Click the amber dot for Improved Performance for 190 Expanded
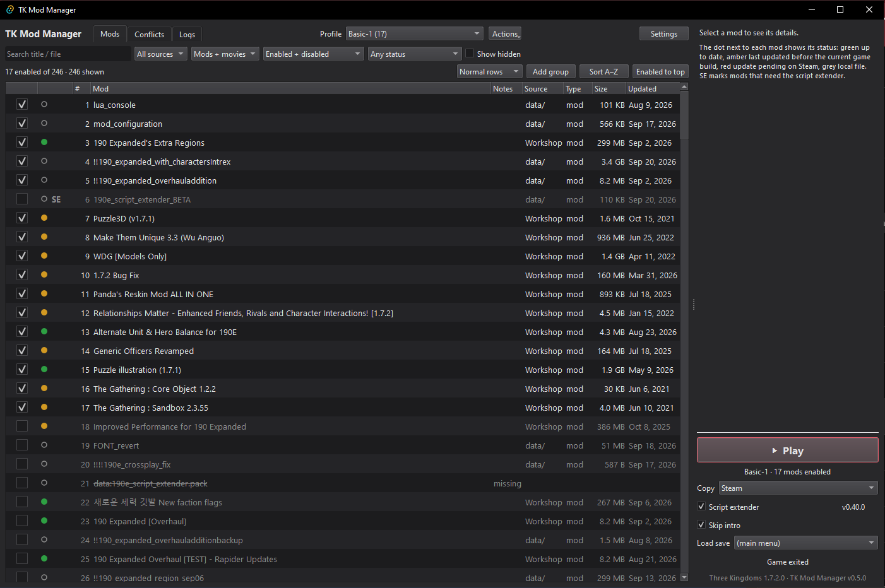This screenshot has height=588, width=885. click(x=44, y=426)
